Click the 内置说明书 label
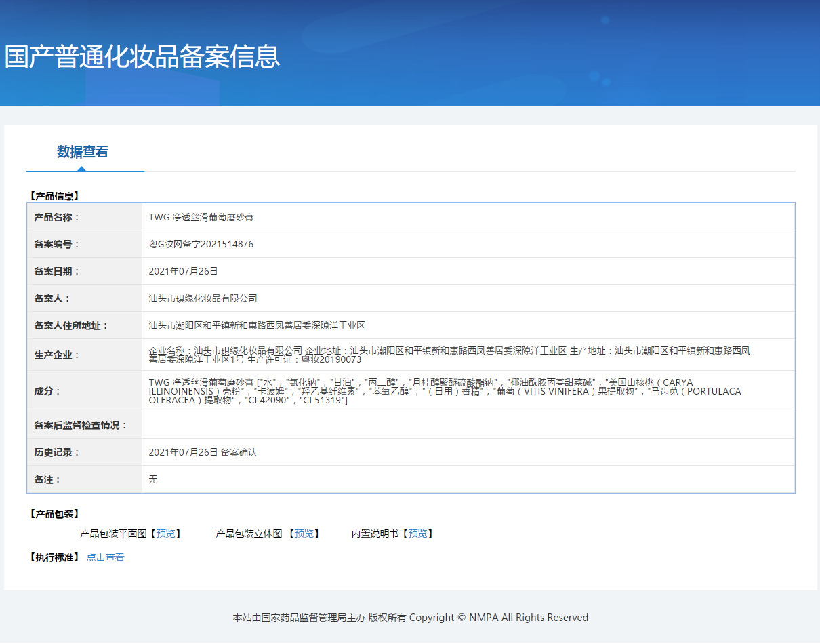This screenshot has width=820, height=644. point(375,534)
